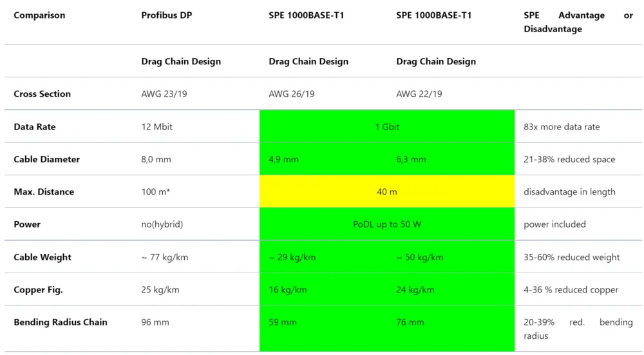Select the "AWG 23/19" cell
Viewport: 644px width, 355px height.
(x=165, y=94)
